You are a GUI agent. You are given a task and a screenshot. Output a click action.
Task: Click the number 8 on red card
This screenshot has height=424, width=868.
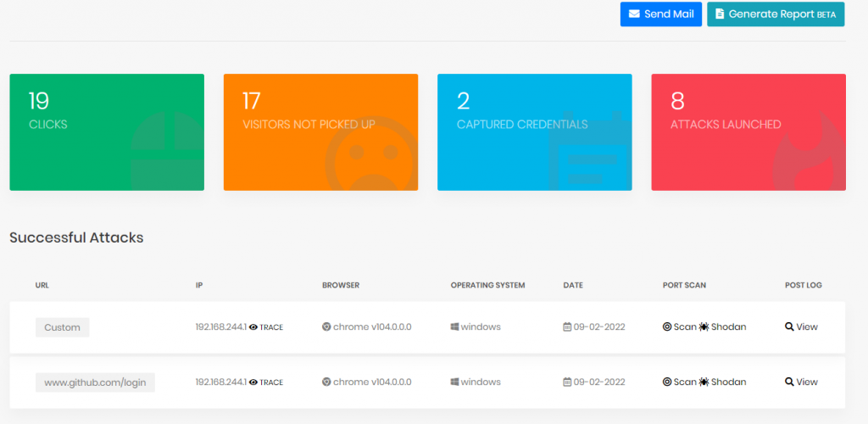pos(677,101)
